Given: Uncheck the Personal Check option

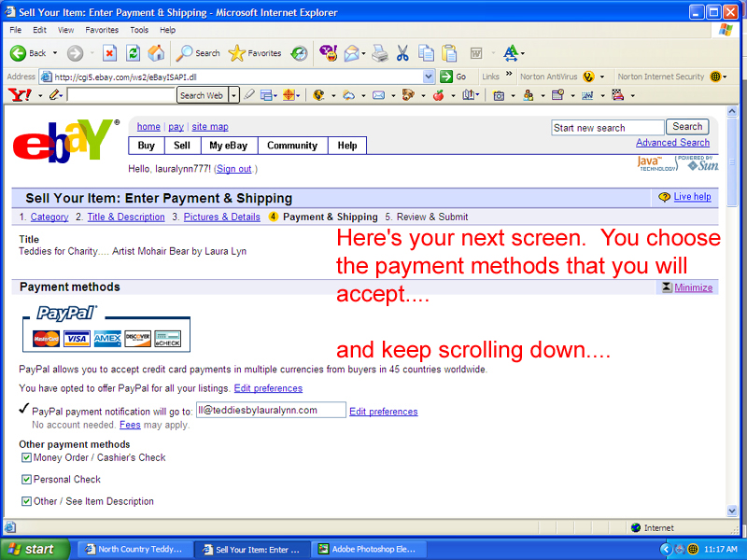Looking at the screenshot, I should (26, 480).
